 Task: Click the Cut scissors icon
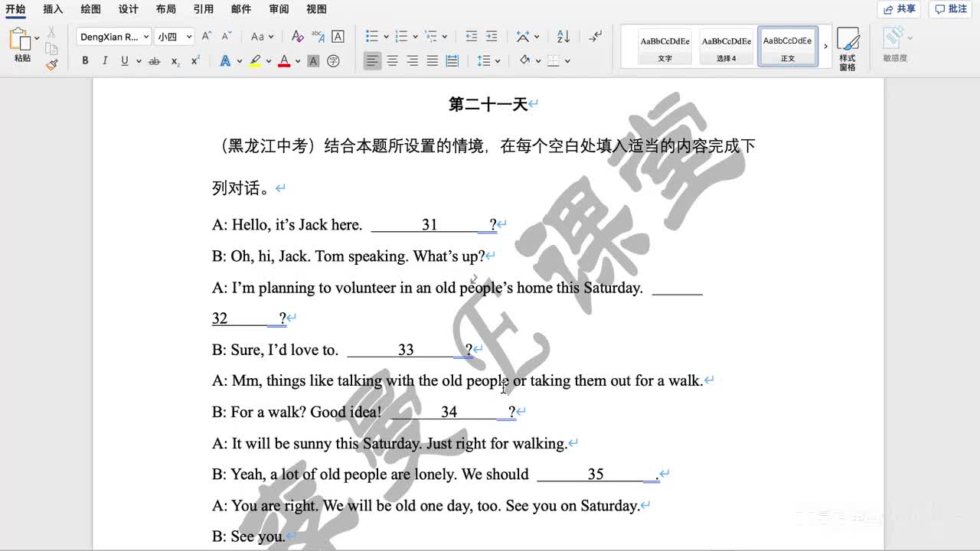coord(51,32)
